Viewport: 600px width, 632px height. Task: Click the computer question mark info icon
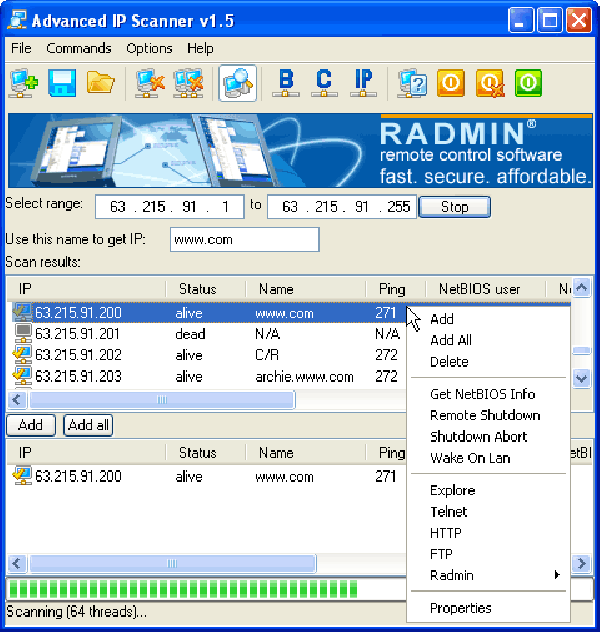[412, 83]
